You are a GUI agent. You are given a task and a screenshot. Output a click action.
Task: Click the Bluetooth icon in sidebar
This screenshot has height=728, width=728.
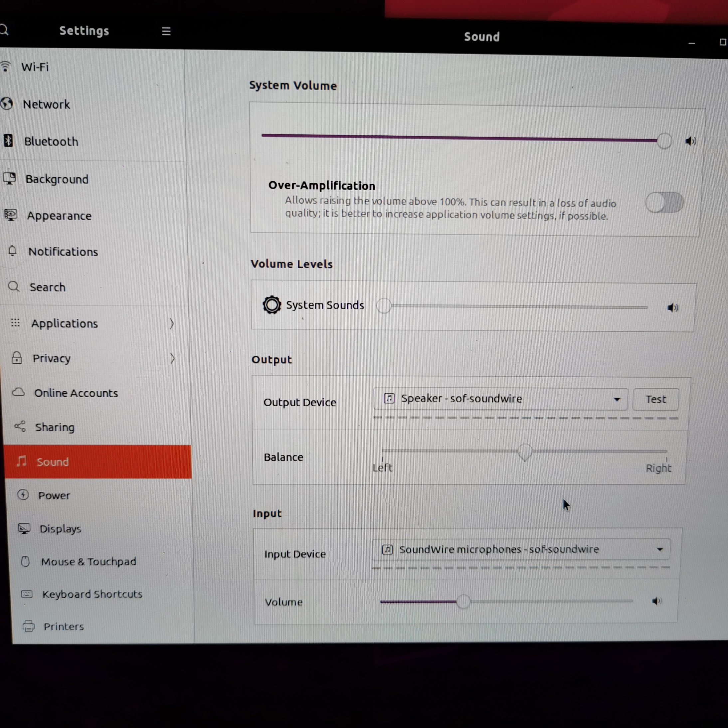coord(8,141)
